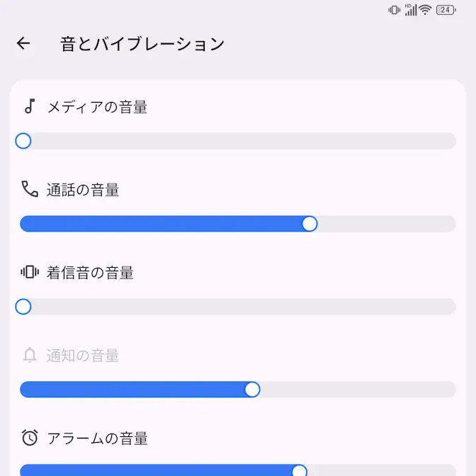476x476 pixels.
Task: Click the notification volume slider thumb
Action: tap(252, 390)
